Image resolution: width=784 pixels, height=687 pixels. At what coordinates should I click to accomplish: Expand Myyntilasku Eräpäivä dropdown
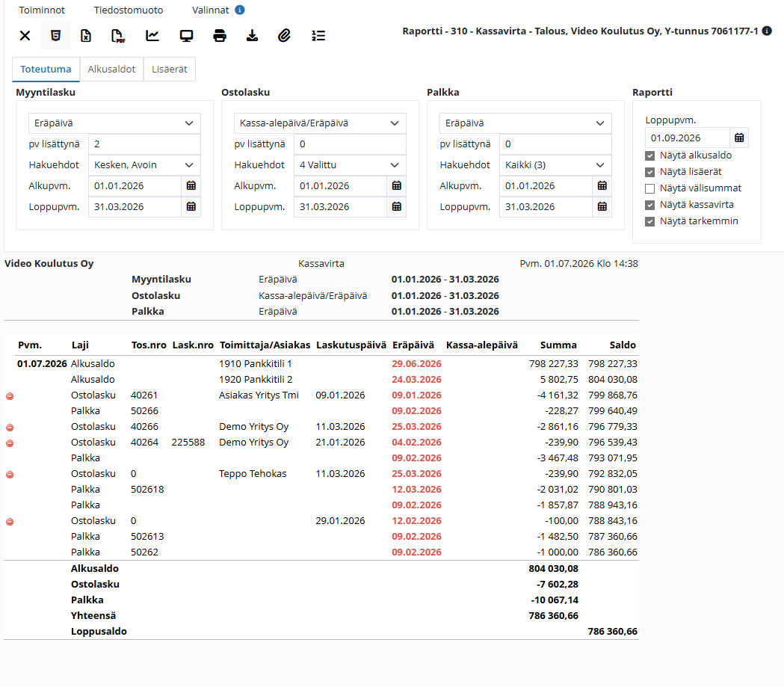pos(114,123)
